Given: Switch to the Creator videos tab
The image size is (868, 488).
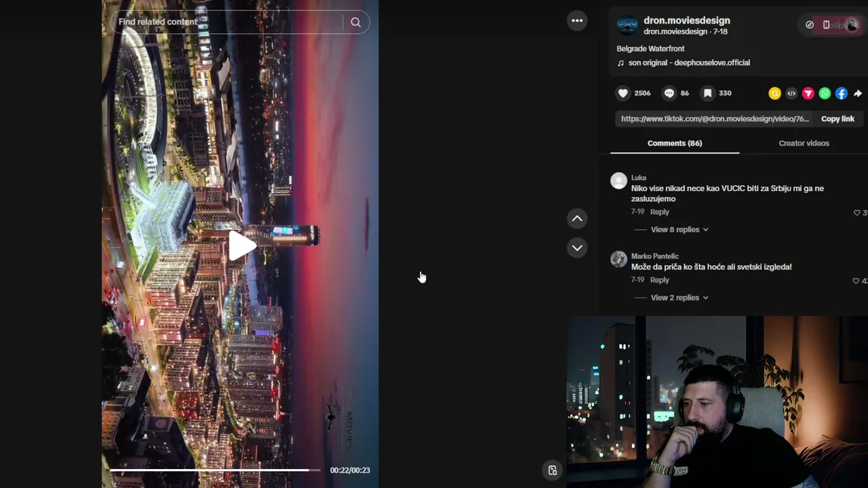Looking at the screenshot, I should pos(804,143).
